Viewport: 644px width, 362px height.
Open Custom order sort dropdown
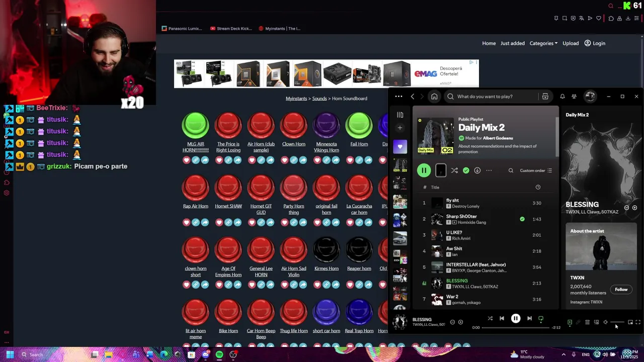536,170
